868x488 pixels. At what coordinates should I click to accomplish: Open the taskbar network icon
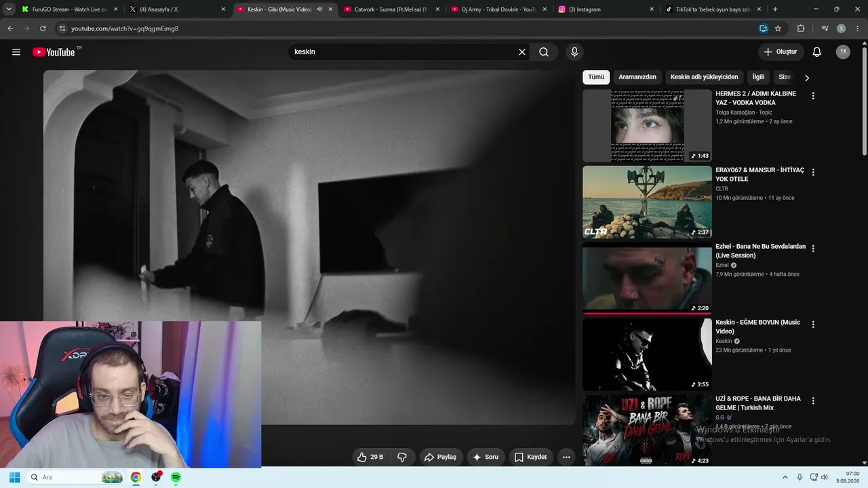point(814,477)
